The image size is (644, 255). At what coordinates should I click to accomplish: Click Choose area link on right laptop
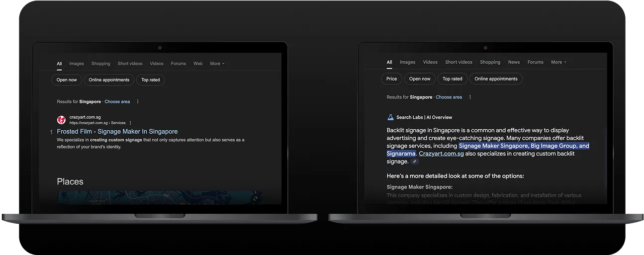pyautogui.click(x=449, y=97)
